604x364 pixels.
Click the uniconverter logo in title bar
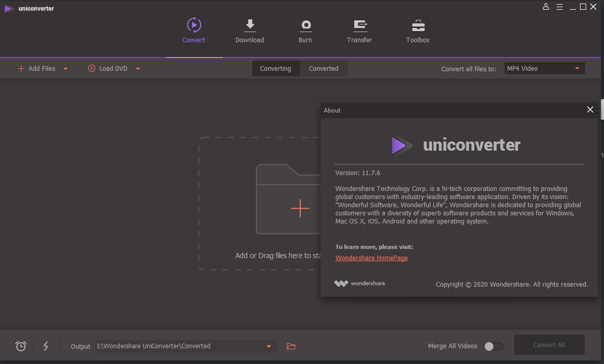(9, 9)
